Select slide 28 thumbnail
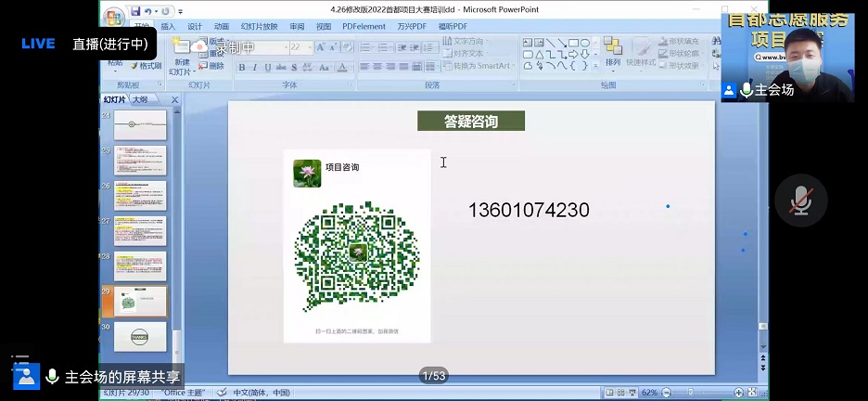868x401 pixels. 140,266
